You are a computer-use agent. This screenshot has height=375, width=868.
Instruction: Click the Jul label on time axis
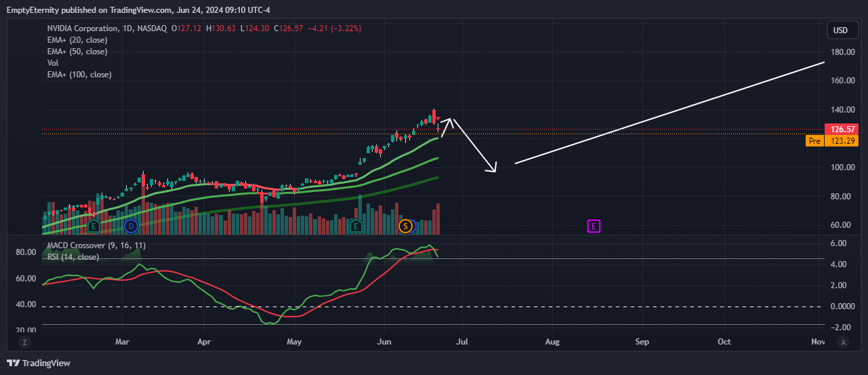[462, 342]
